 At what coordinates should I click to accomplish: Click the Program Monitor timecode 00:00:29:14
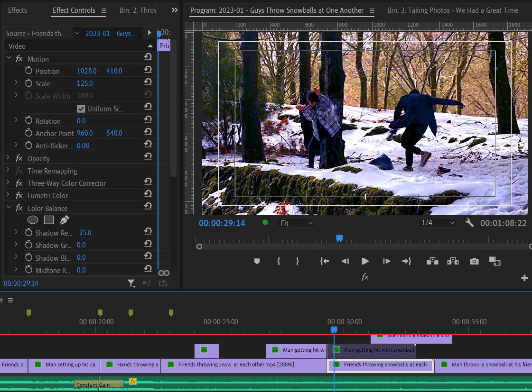click(x=222, y=223)
